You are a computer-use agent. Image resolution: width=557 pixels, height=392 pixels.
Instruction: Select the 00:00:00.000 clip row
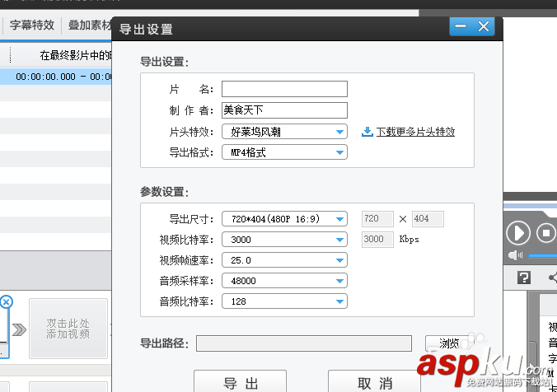pos(56,77)
